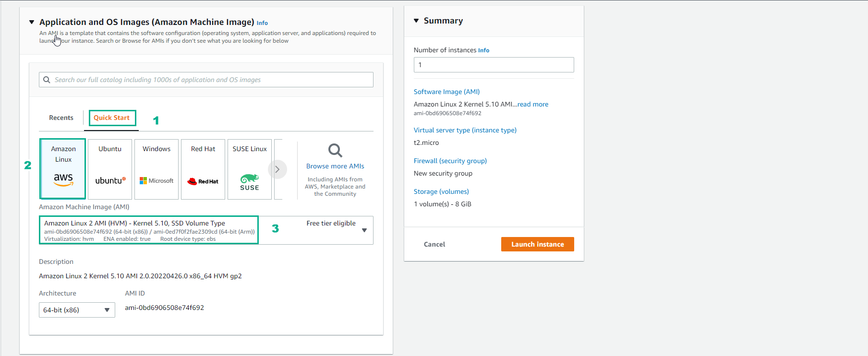The height and width of the screenshot is (356, 868).
Task: Select the Amazon Linux AWS image tile
Action: tap(63, 169)
